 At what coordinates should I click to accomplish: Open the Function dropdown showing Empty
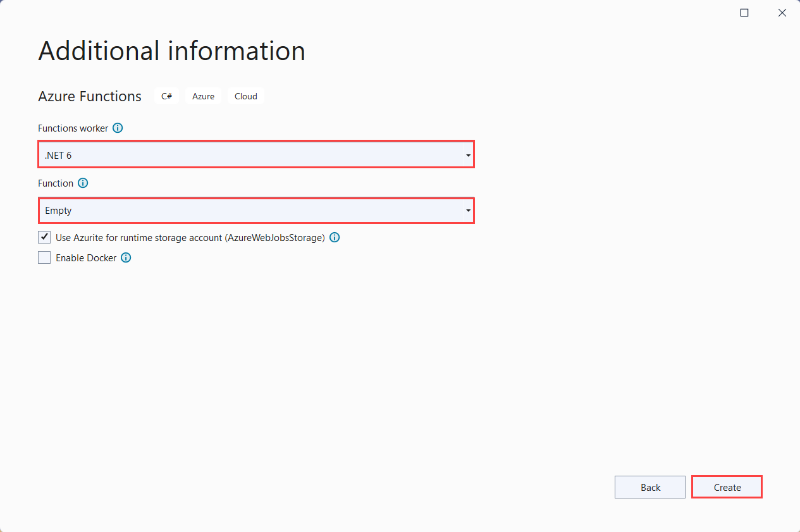click(255, 211)
